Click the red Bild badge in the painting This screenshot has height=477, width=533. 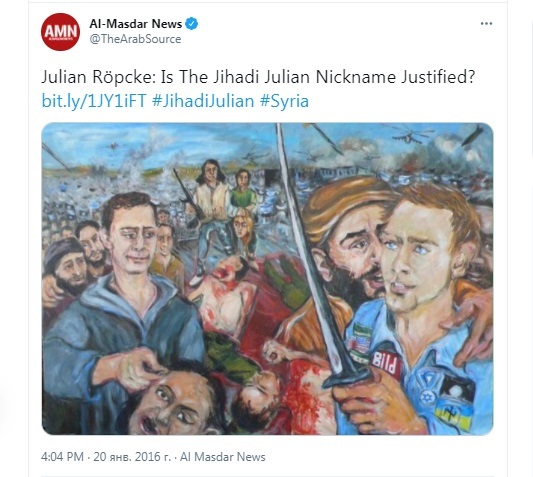click(x=384, y=364)
